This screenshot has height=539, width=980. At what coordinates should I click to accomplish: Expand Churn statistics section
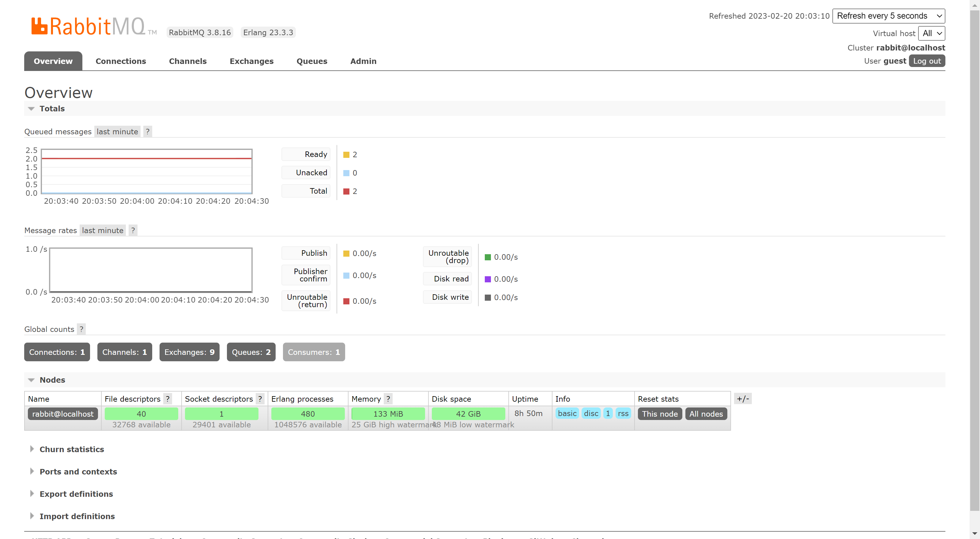click(72, 449)
